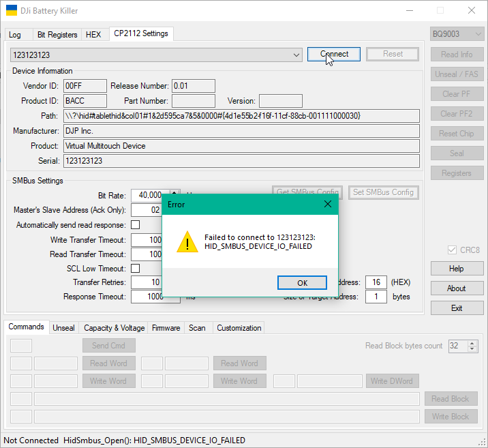Toggle Automatically send read response checkbox
This screenshot has height=448, width=488.
pyautogui.click(x=136, y=225)
